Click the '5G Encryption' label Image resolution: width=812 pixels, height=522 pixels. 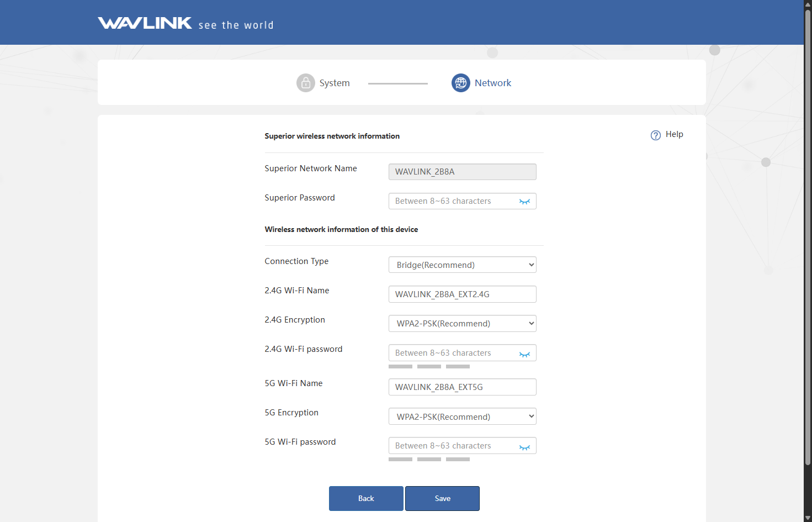pyautogui.click(x=291, y=413)
